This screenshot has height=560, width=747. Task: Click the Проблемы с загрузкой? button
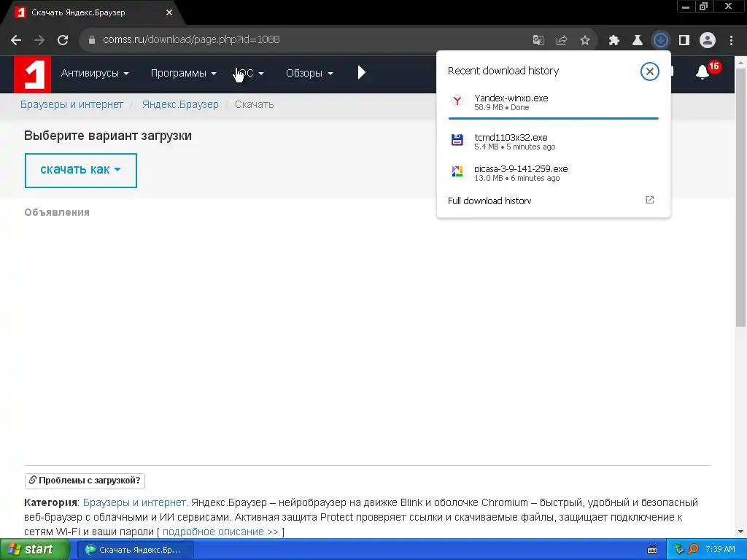point(85,481)
